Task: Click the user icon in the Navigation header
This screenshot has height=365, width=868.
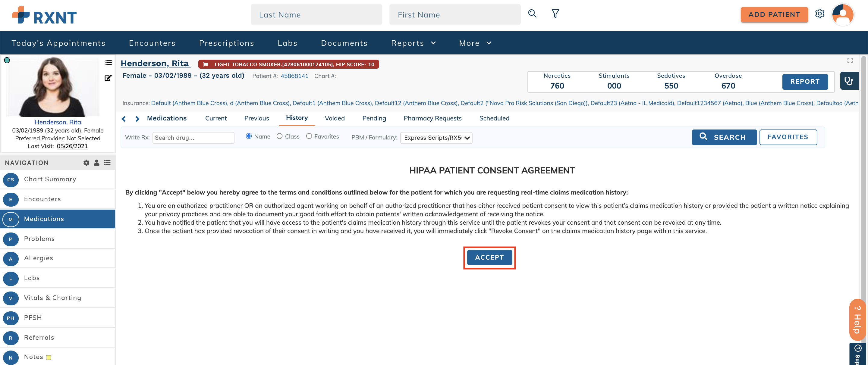Action: 96,163
